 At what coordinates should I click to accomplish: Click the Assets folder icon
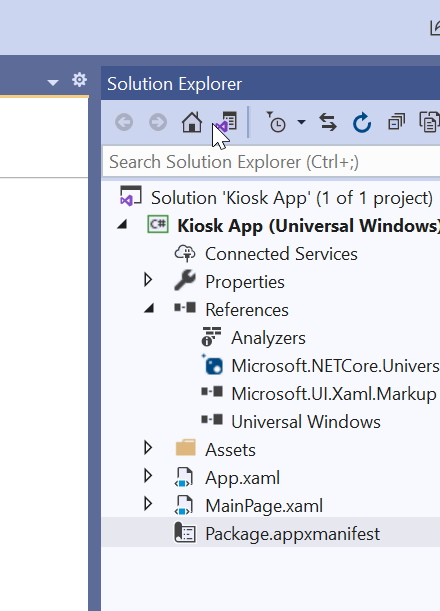(x=186, y=447)
